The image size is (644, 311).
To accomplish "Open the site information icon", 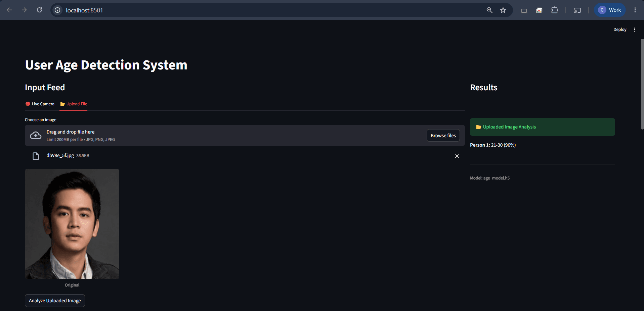I will tap(58, 10).
